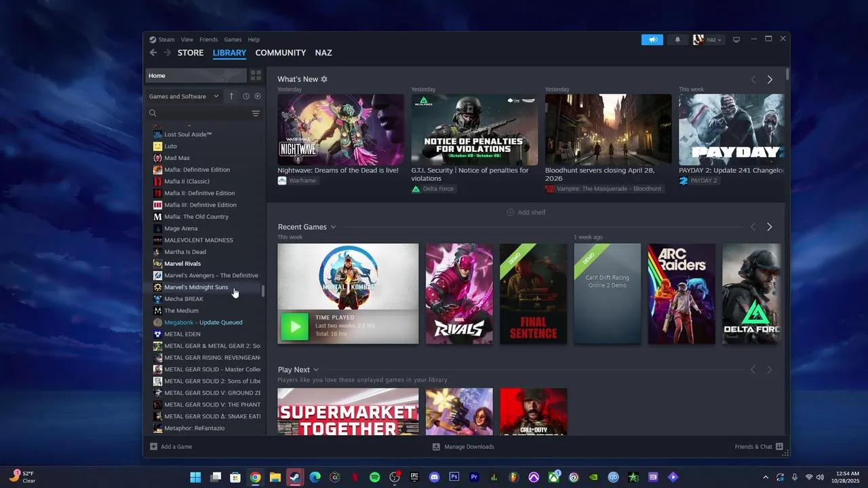This screenshot has width=868, height=488.
Task: Open Manage Downloads icon
Action: pos(436,447)
